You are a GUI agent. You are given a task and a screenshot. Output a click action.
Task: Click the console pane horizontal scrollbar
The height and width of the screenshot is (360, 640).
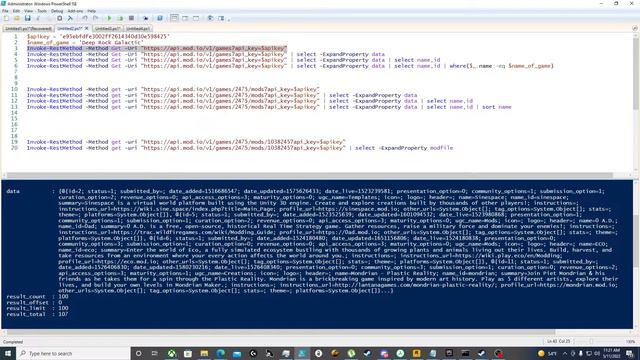[x=282, y=332]
